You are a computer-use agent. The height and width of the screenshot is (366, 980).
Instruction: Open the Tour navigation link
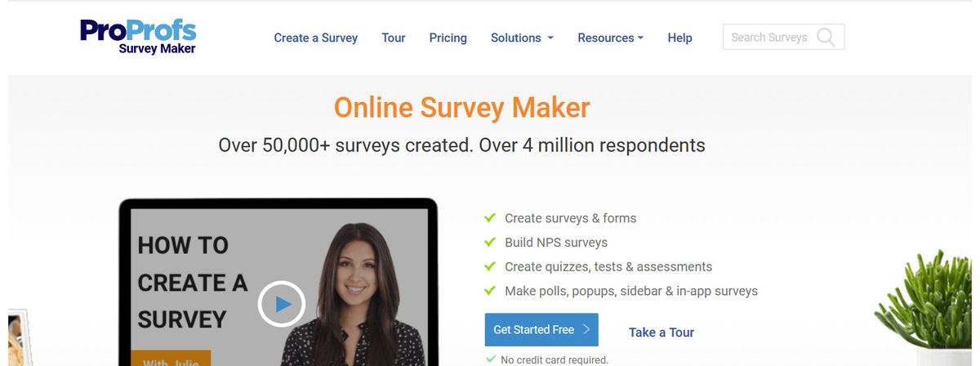point(394,38)
